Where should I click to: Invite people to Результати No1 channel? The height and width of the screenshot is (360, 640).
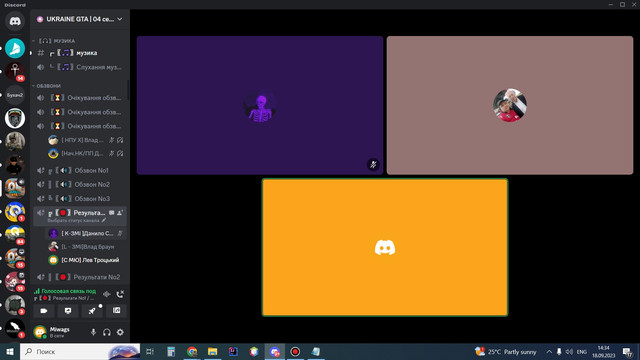[120, 213]
